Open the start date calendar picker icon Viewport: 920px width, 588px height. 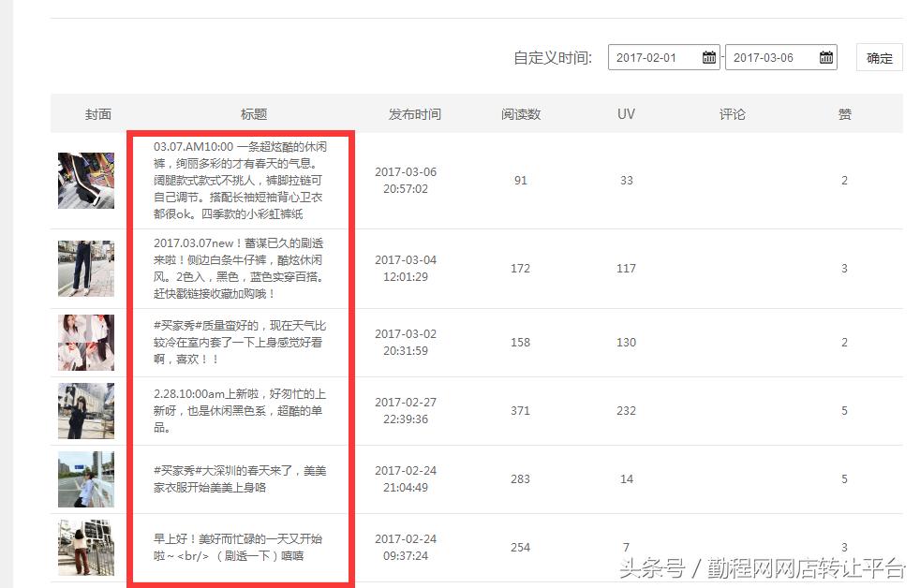pos(709,57)
